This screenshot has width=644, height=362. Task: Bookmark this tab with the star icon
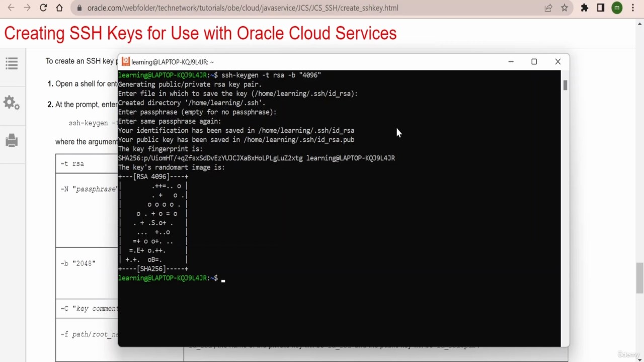565,8
